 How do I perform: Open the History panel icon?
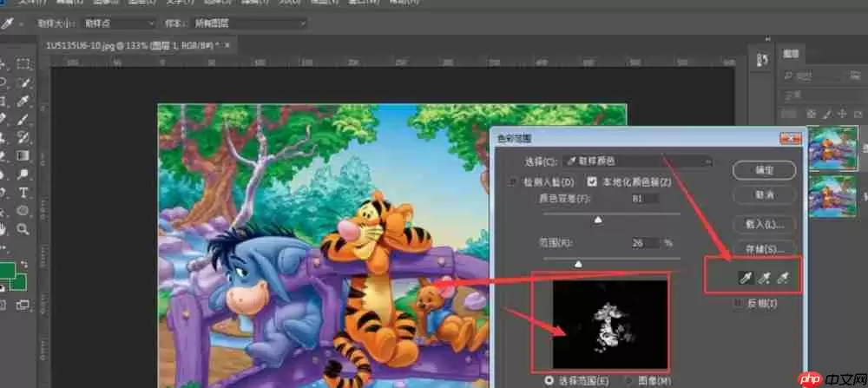tap(762, 61)
